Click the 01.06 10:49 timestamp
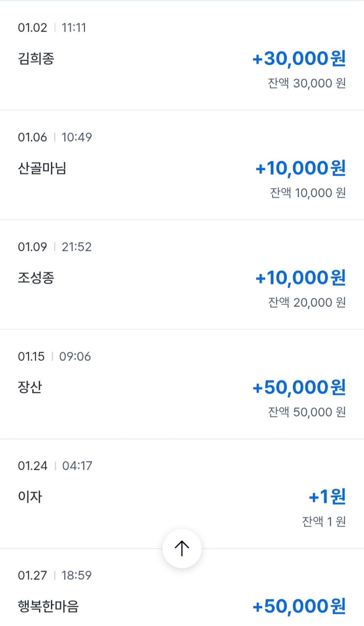This screenshot has width=364, height=626. 55,137
